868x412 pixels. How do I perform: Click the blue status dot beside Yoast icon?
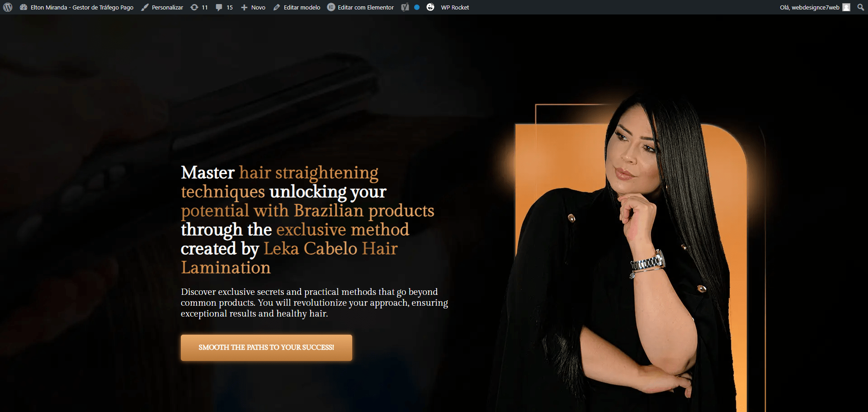pos(417,7)
